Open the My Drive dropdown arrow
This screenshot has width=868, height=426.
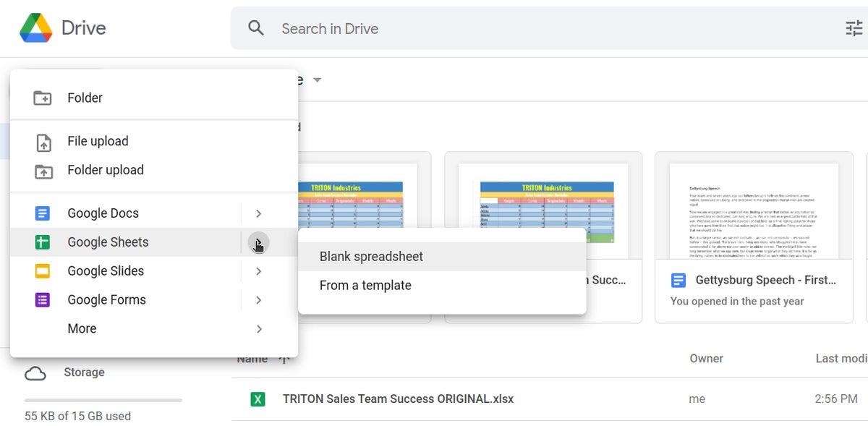pos(317,80)
